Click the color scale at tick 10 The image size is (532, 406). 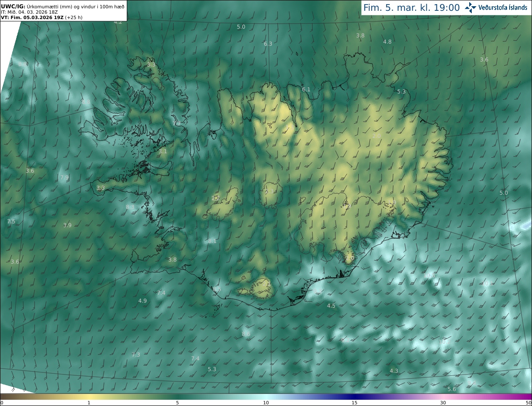(266, 403)
